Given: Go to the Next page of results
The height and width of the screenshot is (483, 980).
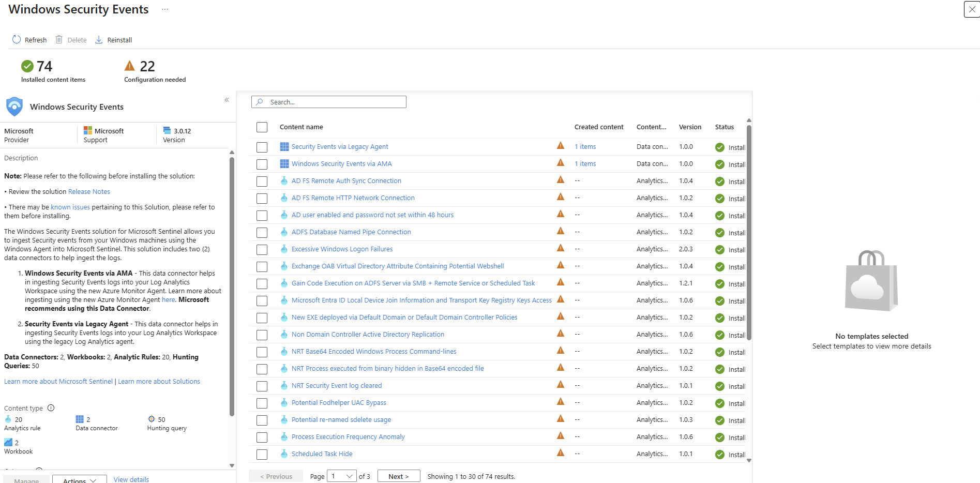Looking at the screenshot, I should (398, 476).
